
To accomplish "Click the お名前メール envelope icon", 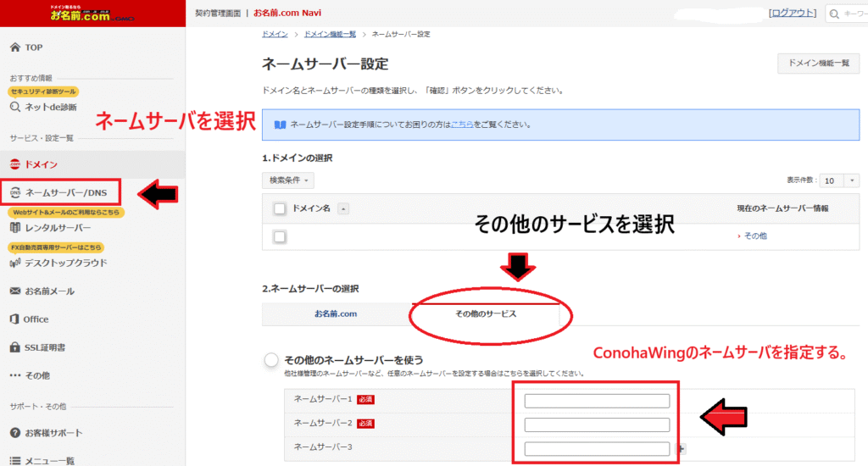I will click(15, 291).
